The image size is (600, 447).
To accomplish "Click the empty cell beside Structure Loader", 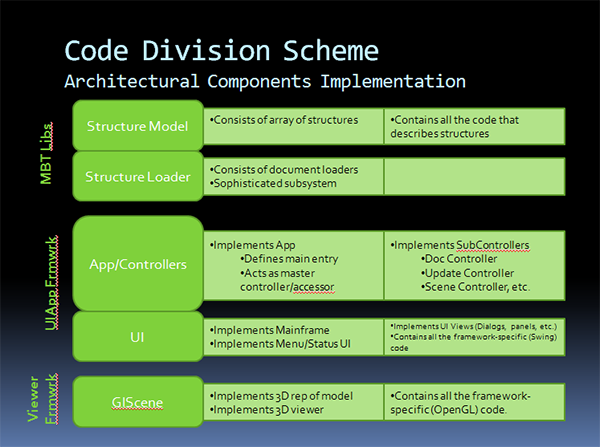I will click(x=474, y=176).
